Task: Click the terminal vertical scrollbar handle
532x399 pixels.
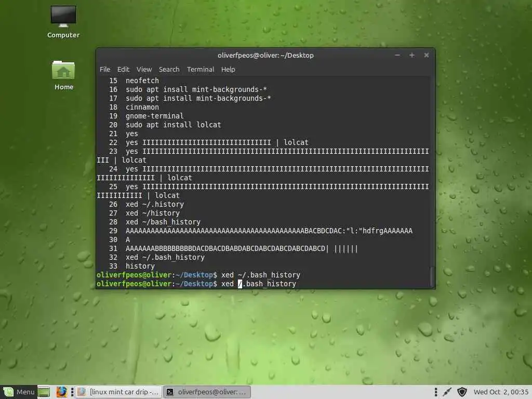Action: tap(432, 277)
